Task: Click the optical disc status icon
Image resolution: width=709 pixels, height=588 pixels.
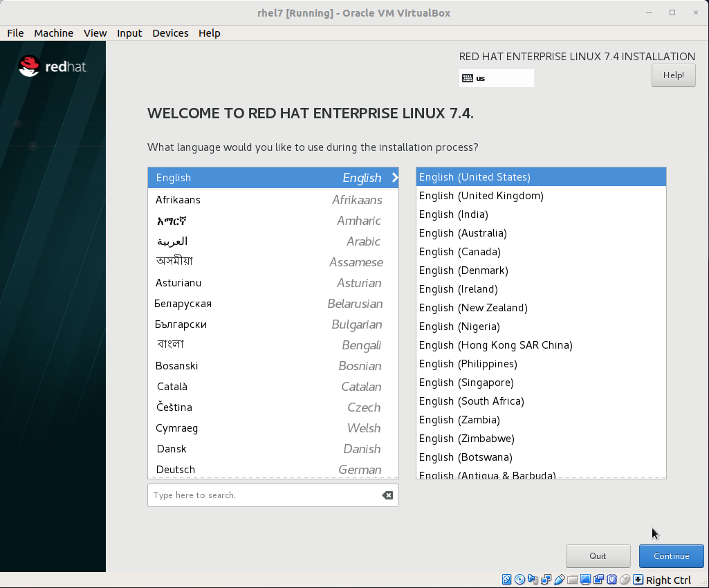Action: pyautogui.click(x=520, y=580)
